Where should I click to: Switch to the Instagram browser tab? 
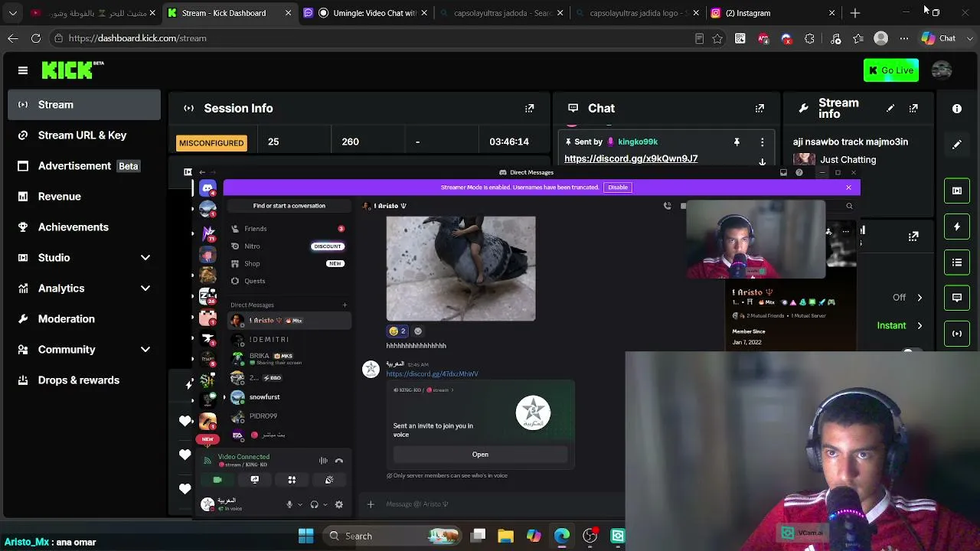click(x=773, y=13)
